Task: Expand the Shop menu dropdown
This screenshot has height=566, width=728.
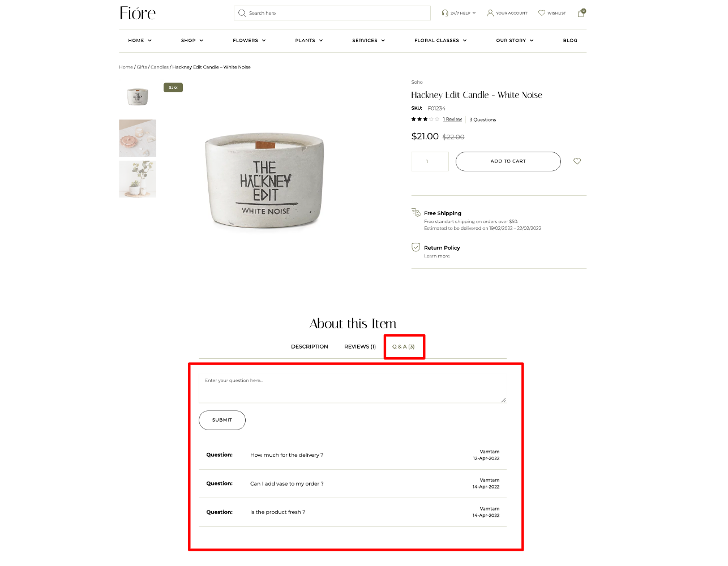Action: (192, 41)
